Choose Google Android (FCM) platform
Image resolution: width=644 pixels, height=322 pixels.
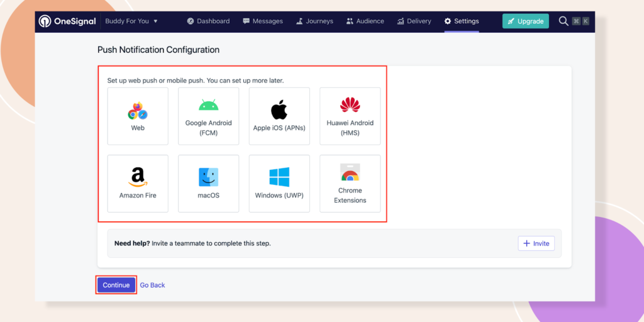point(208,118)
